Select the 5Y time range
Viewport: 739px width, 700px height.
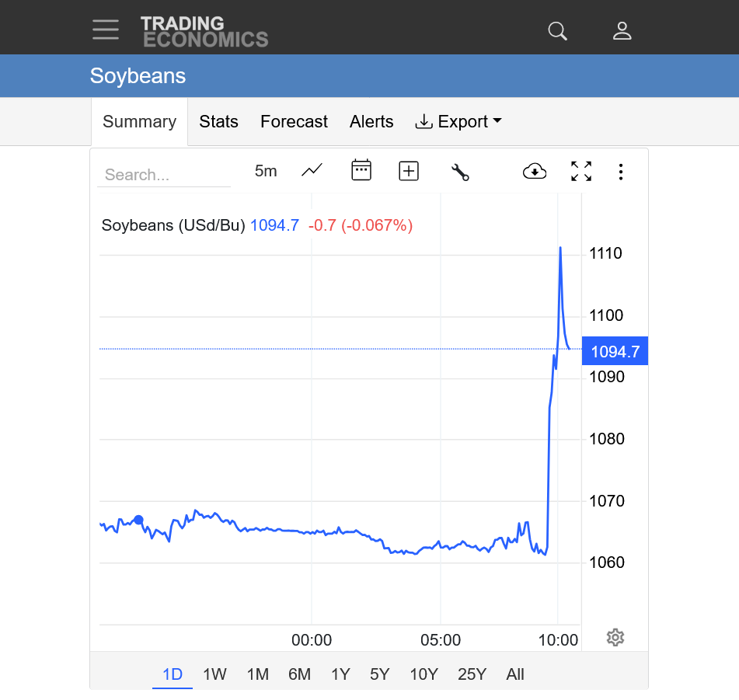pyautogui.click(x=379, y=674)
